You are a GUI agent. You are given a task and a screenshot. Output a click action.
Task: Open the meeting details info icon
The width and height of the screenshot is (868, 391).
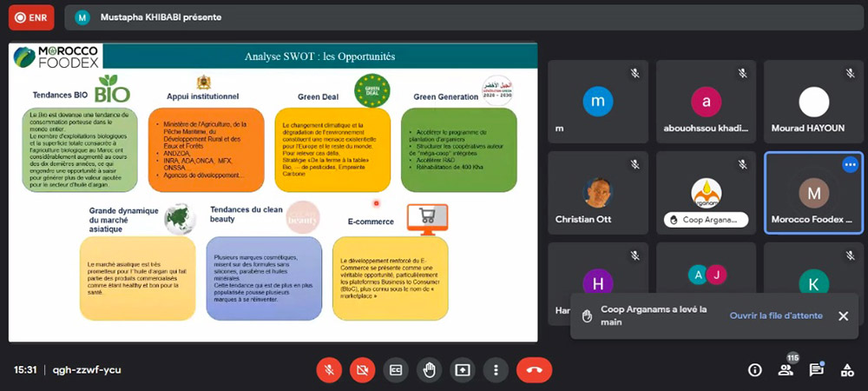coord(755,369)
